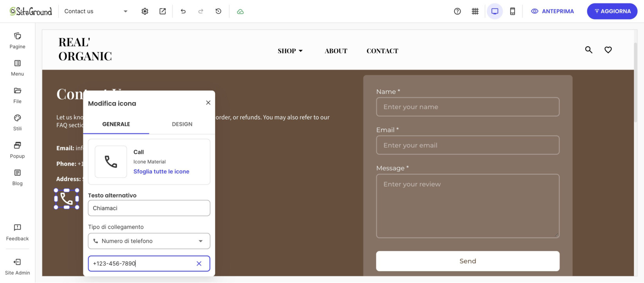Viewport: 644px width, 283px height.
Task: Click the Message review textarea
Action: pyautogui.click(x=468, y=206)
